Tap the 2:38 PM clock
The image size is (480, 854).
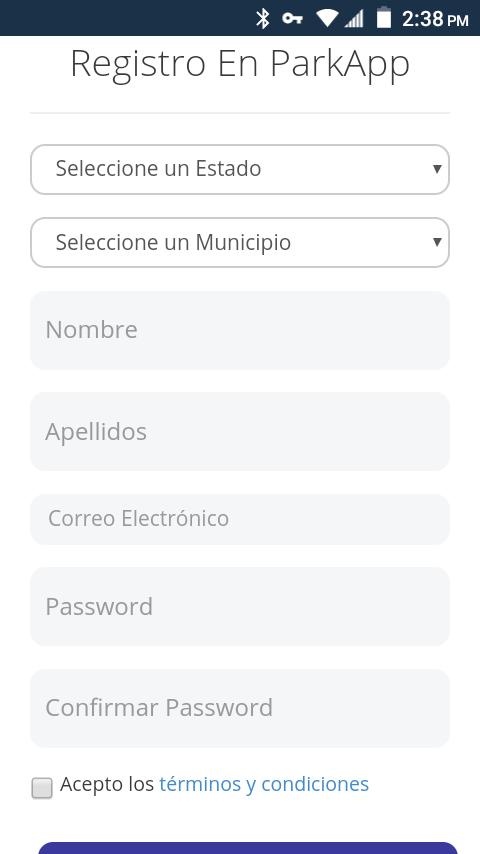(435, 19)
